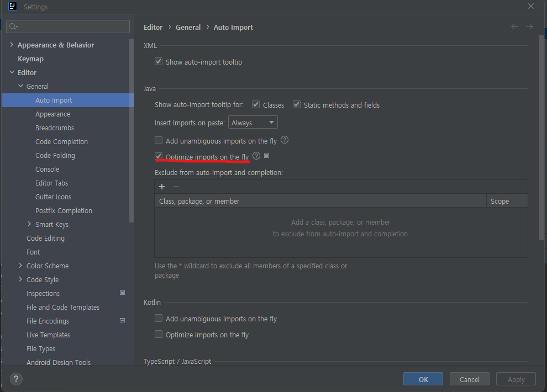Click the right panel vertical scrollbar
The image size is (547, 392).
[541, 137]
